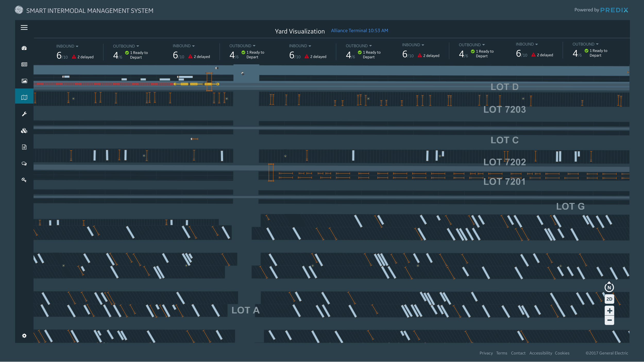Reset map orientation with North compass
644x362 pixels.
click(x=609, y=287)
